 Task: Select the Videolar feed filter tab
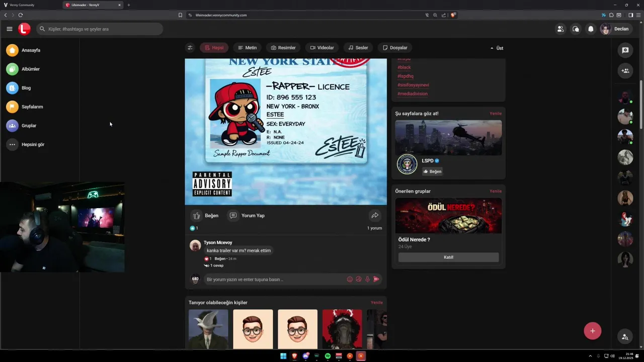pos(322,48)
